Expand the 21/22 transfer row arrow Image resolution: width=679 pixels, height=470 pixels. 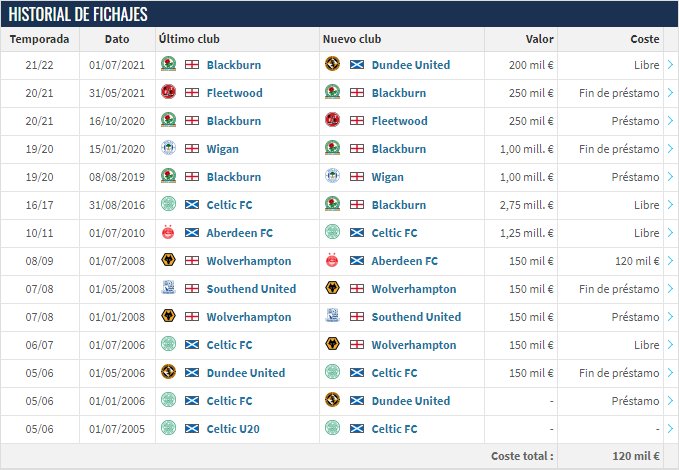pos(670,65)
